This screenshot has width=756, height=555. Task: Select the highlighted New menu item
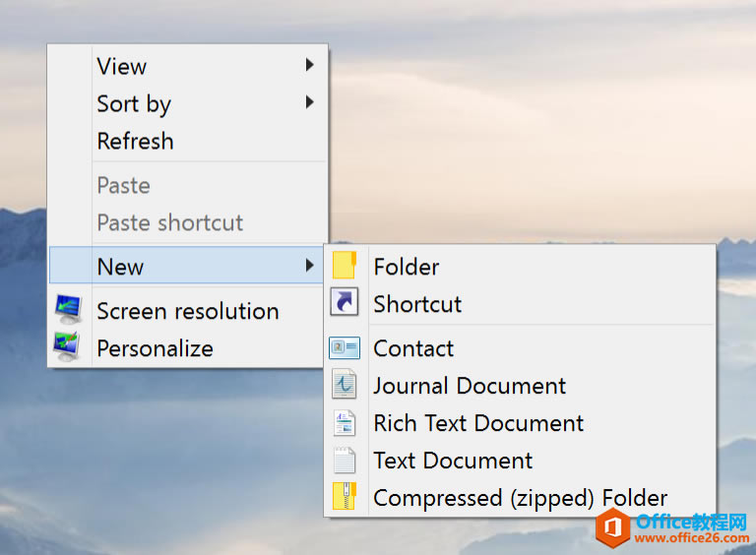click(x=187, y=265)
